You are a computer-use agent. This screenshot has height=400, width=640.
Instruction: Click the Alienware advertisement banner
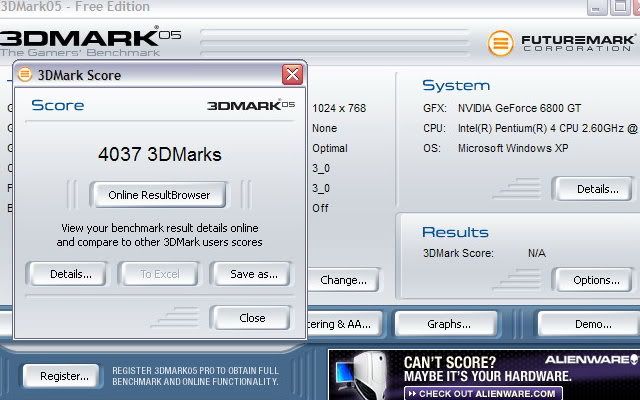coord(484,375)
